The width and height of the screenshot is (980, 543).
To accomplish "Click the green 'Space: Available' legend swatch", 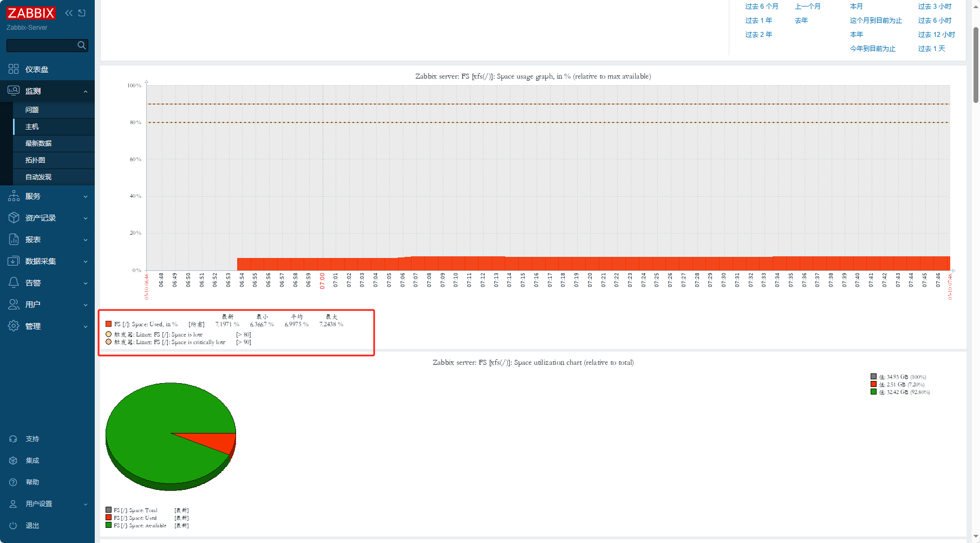I will click(x=109, y=525).
